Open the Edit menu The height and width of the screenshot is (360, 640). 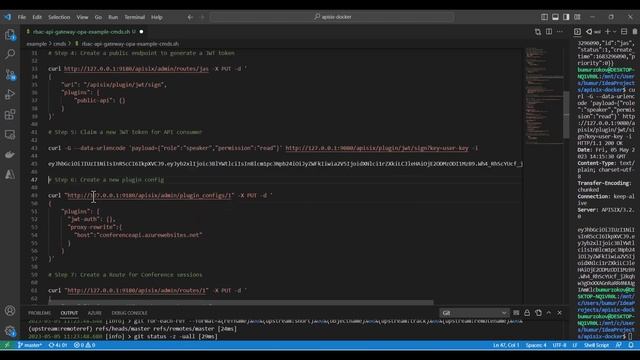coord(37,17)
